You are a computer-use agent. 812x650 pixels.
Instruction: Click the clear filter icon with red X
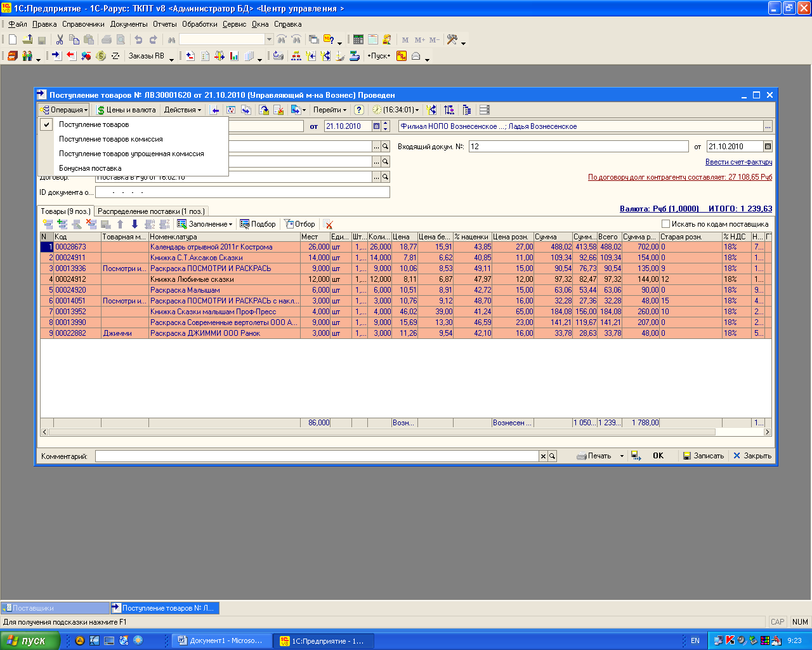pos(328,224)
